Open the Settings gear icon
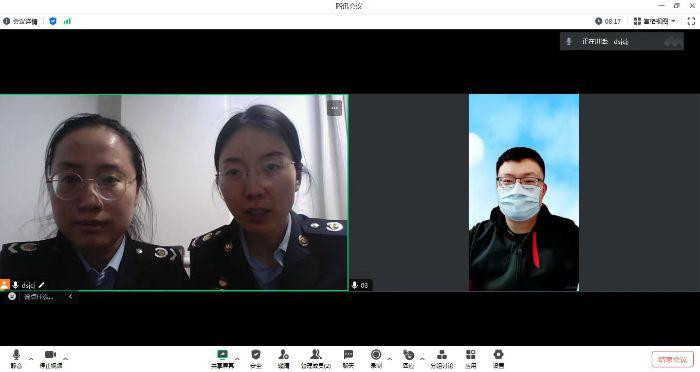Image resolution: width=700 pixels, height=372 pixels. click(498, 359)
